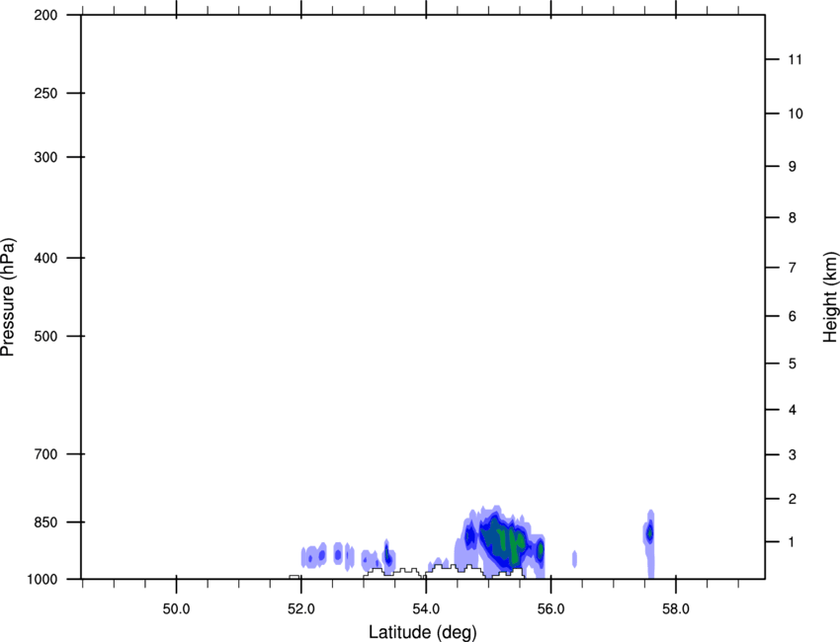Click the 1 km height label
This screenshot has height=642, width=840.
coord(791,542)
